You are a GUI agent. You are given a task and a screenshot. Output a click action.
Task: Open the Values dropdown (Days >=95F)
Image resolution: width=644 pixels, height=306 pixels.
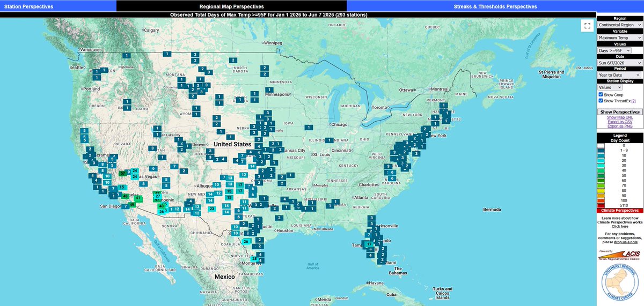(x=615, y=50)
